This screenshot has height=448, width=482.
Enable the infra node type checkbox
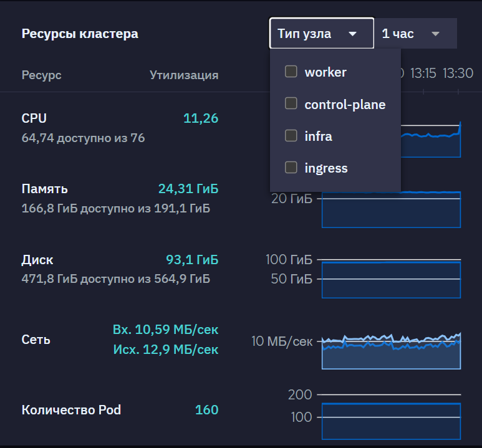291,135
